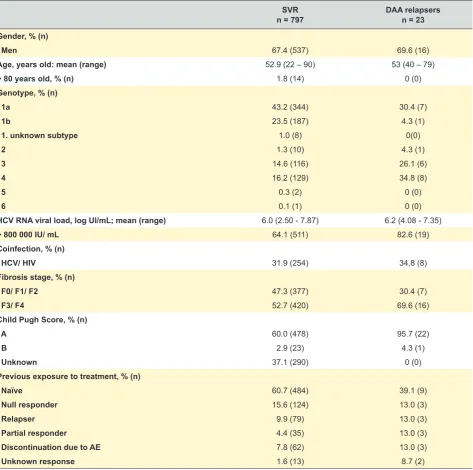
Task: Click the value 26.1 (6)
Action: (413, 164)
